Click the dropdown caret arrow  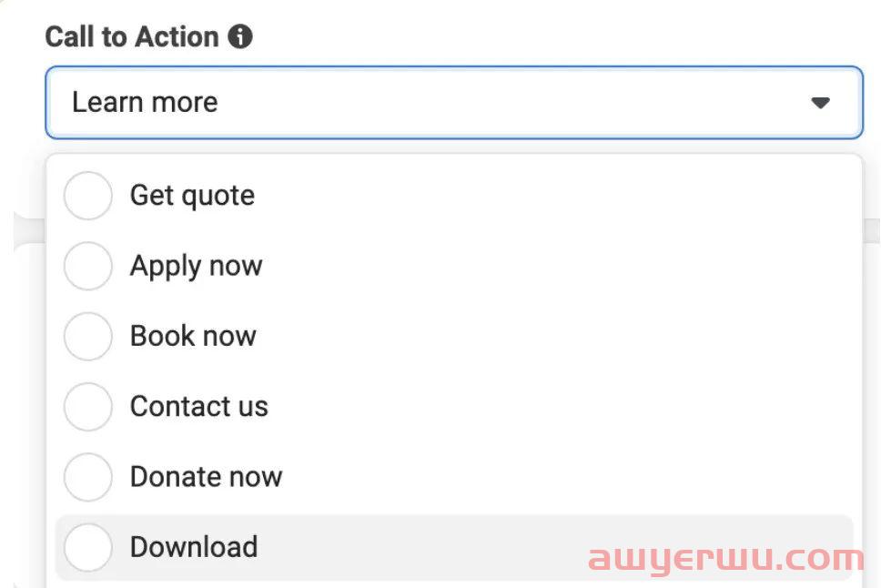820,103
